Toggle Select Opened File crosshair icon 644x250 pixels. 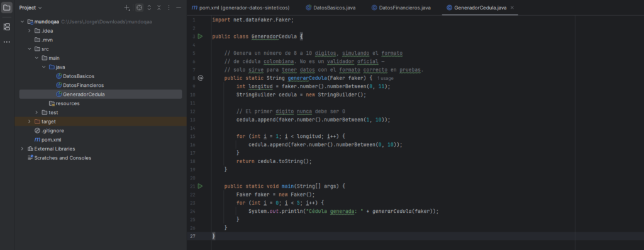(139, 8)
